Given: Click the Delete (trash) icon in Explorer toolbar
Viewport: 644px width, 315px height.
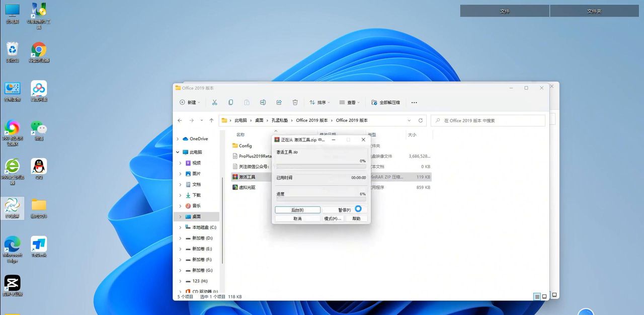Looking at the screenshot, I should click(x=295, y=102).
